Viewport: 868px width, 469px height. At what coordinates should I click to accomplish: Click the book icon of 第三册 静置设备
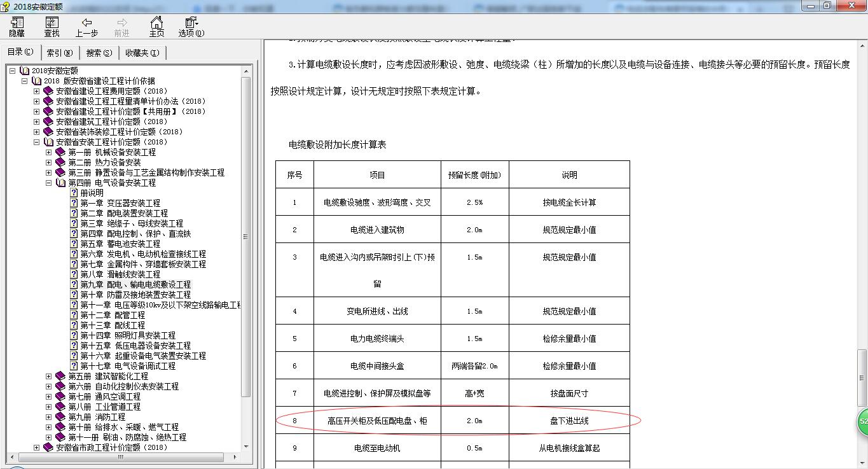[60, 172]
